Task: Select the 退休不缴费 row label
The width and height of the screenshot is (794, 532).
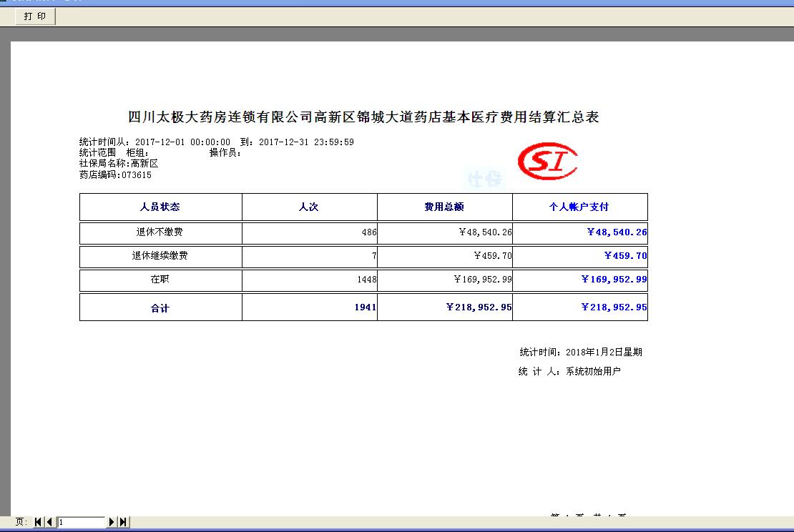Action: click(160, 232)
